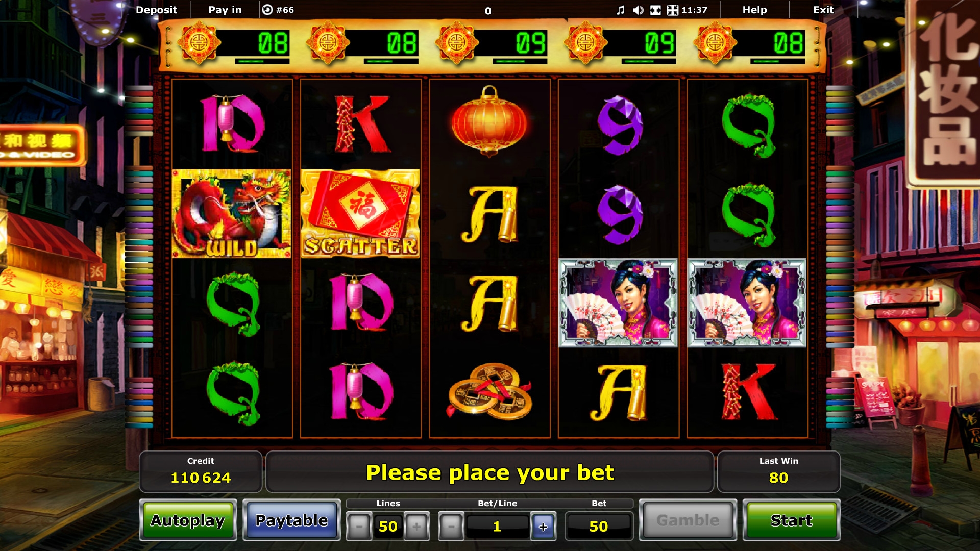Open the Help menu item

754,10
